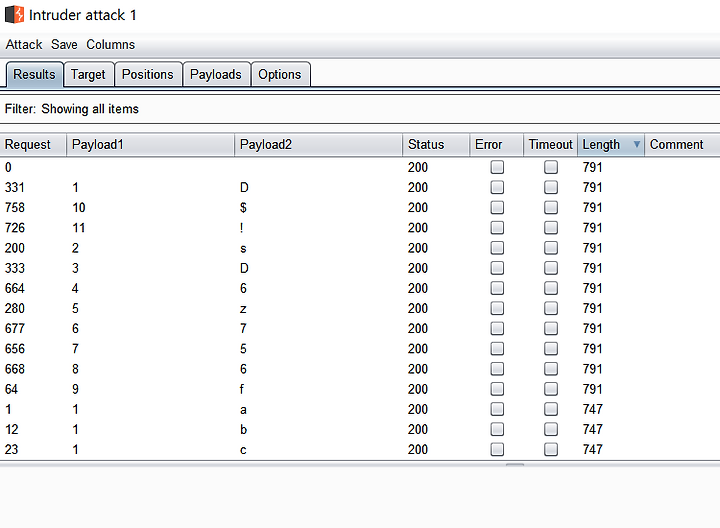This screenshot has width=720, height=528.
Task: Click Payload2 value ! in request 726 row
Action: [x=242, y=228]
